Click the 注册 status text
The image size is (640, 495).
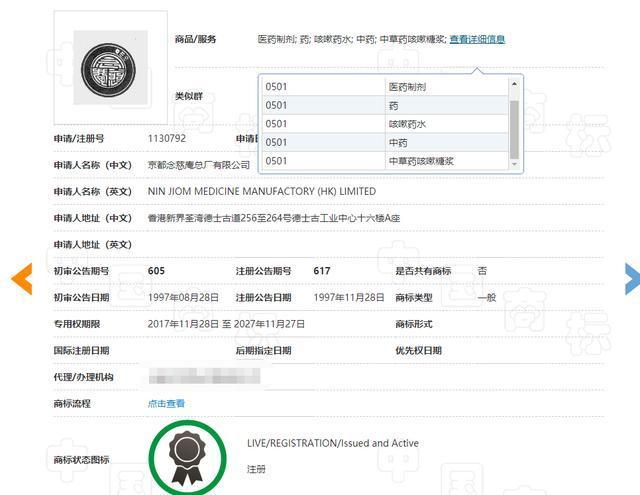tap(256, 469)
